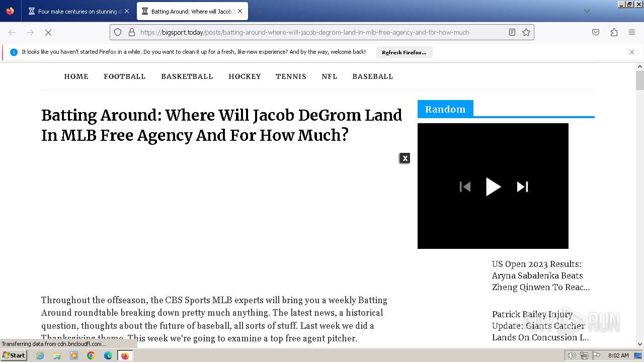
Task: Toggle reader view for this article
Action: point(512,32)
